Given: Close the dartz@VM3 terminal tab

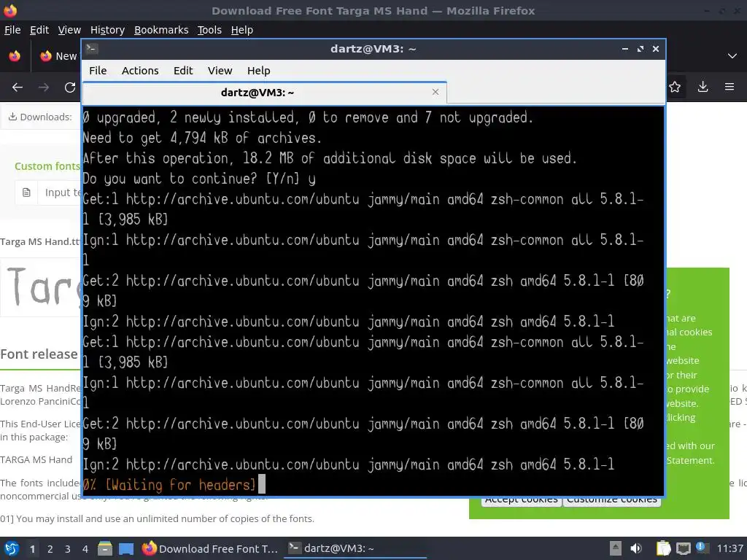Looking at the screenshot, I should point(435,92).
